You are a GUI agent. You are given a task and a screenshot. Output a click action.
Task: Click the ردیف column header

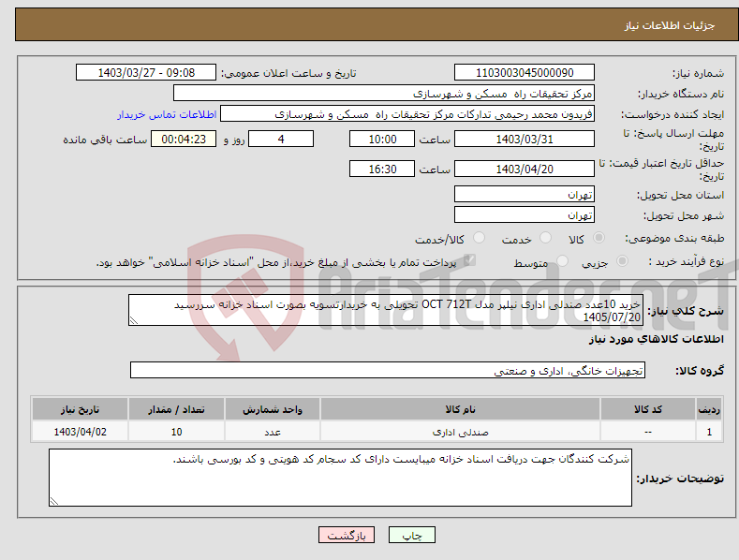tap(709, 409)
